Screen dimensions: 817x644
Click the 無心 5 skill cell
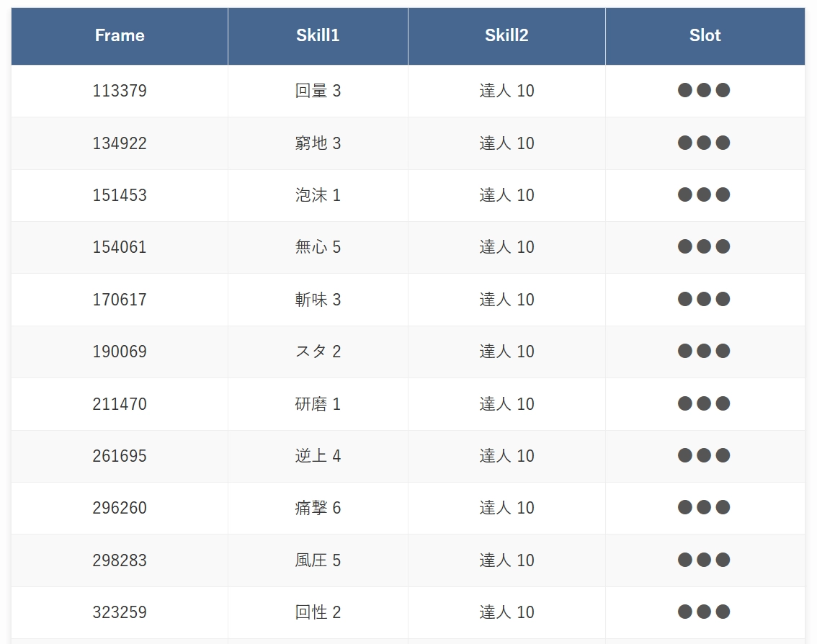318,247
